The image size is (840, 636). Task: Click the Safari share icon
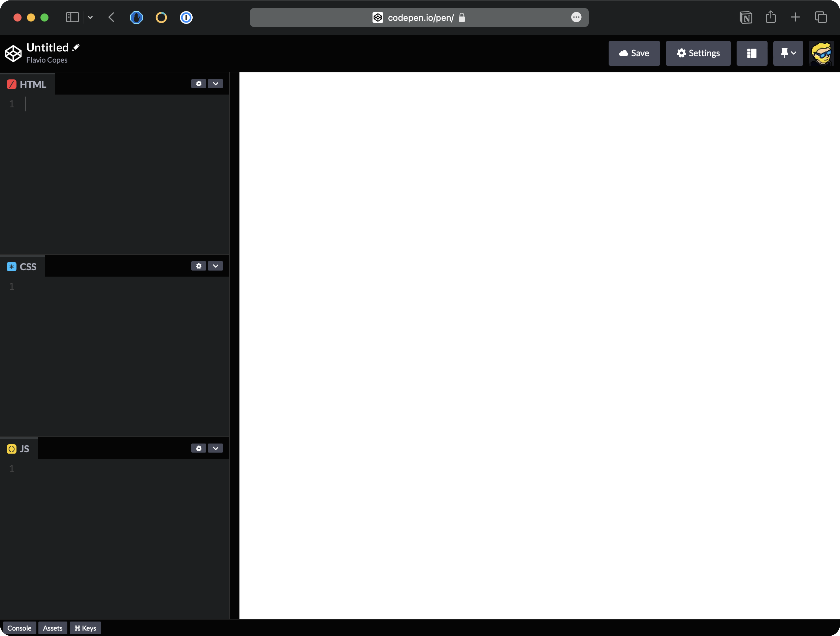click(x=771, y=17)
